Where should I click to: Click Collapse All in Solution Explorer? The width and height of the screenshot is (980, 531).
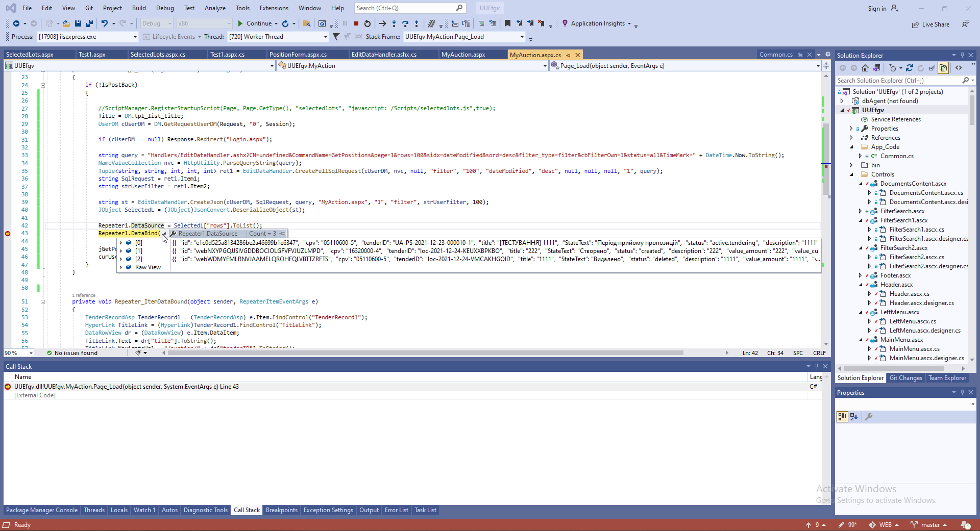932,68
